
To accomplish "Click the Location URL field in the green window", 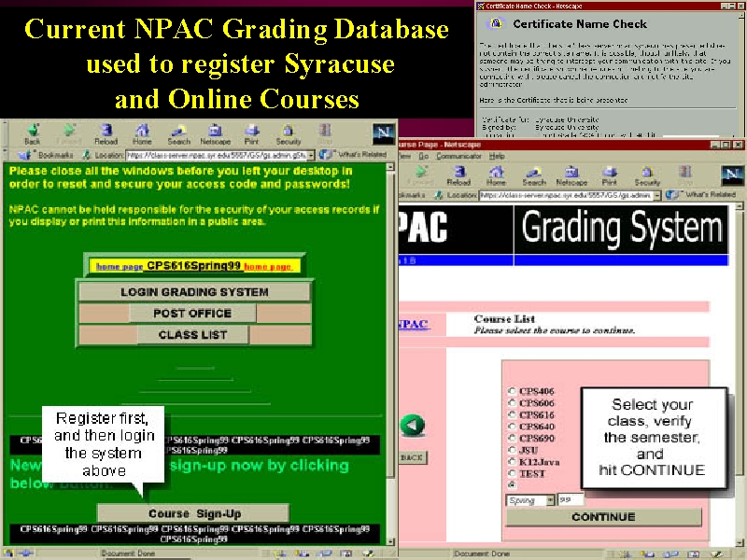I will pyautogui.click(x=217, y=155).
